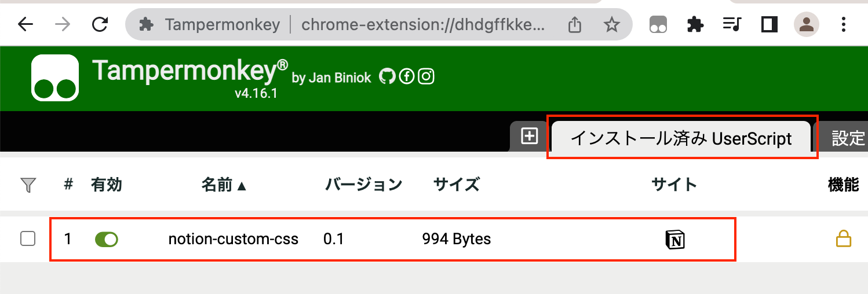
Task: Switch to the インストール済み UserScript tab
Action: (x=681, y=138)
